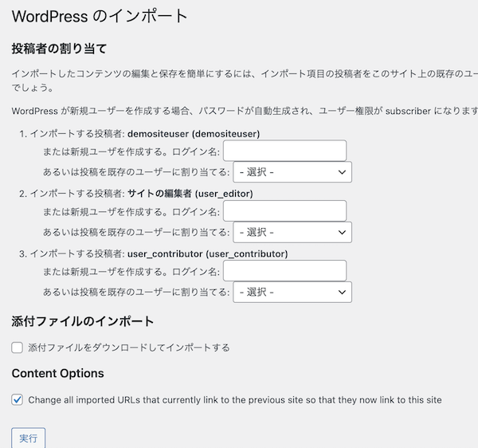The width and height of the screenshot is (478, 448).
Task: Click the 'Change all imported URLs' label text
Action: coord(234,400)
